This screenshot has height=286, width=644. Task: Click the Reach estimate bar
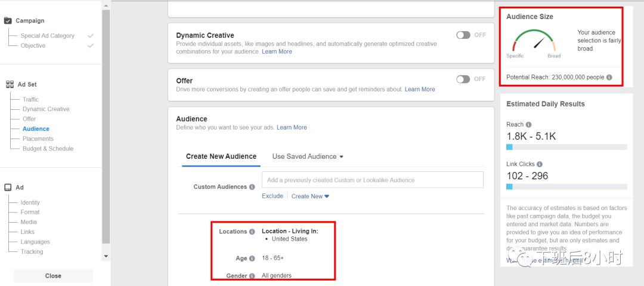(x=566, y=147)
